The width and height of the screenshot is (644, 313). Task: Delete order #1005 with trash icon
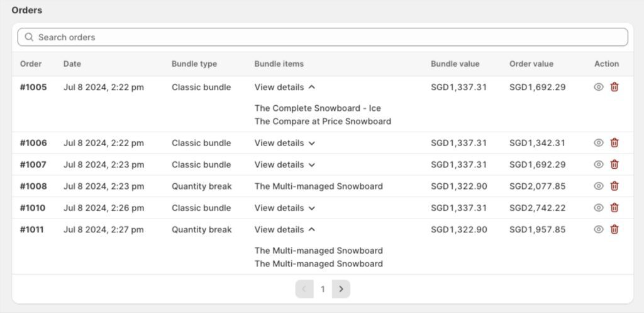click(x=614, y=87)
